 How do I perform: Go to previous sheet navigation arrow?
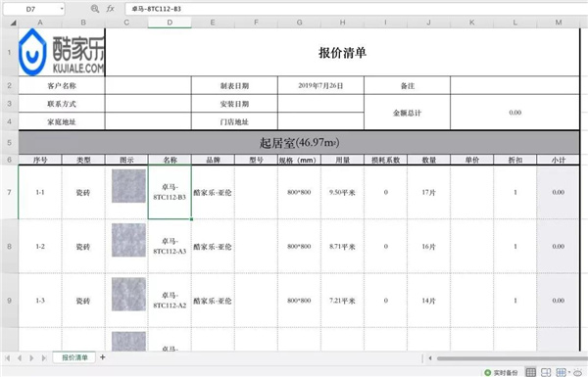click(20, 357)
